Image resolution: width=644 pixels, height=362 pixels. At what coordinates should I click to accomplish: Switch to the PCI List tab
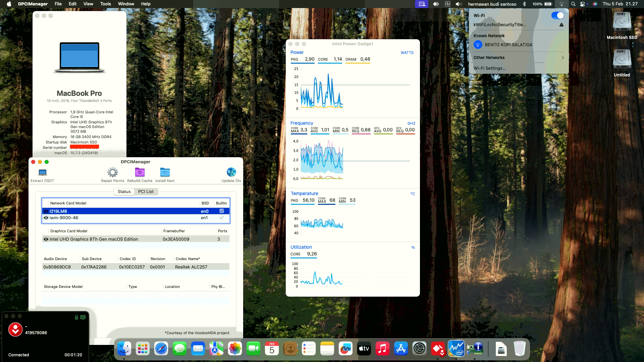coord(146,192)
